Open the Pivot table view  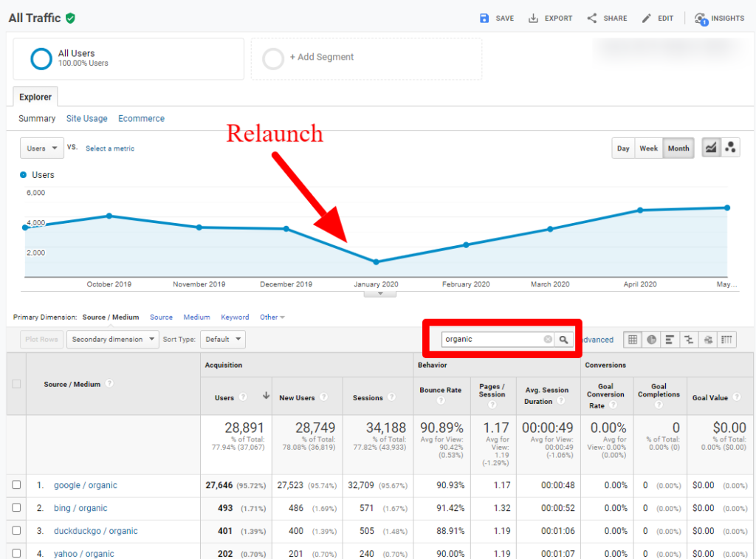click(x=726, y=340)
